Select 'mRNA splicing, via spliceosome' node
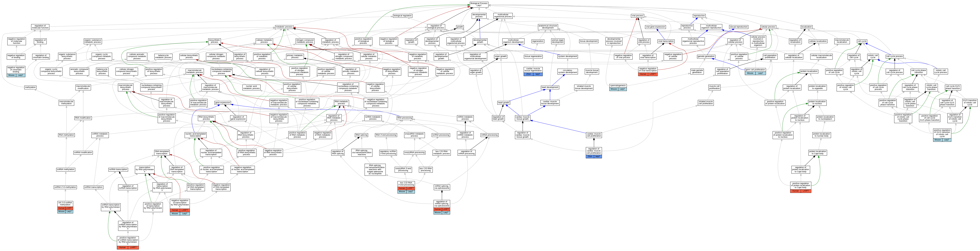The image size is (980, 251). (442, 187)
